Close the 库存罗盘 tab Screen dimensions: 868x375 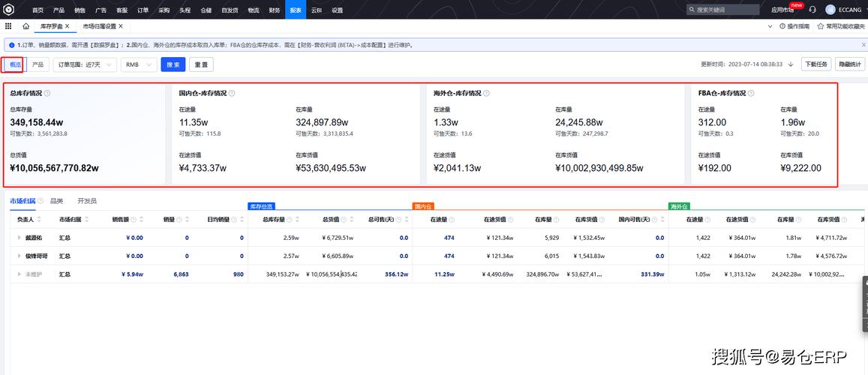tap(67, 26)
